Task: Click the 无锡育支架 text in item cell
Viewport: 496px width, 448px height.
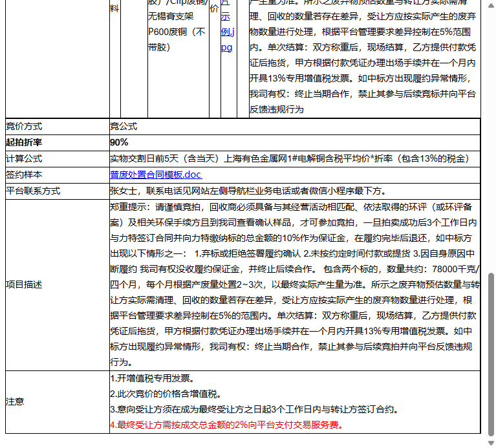Action: 171,16
